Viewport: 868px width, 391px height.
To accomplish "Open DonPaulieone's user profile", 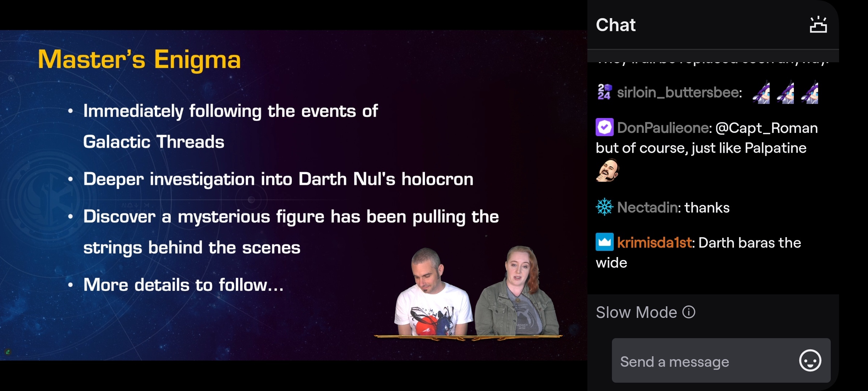I will [x=663, y=128].
